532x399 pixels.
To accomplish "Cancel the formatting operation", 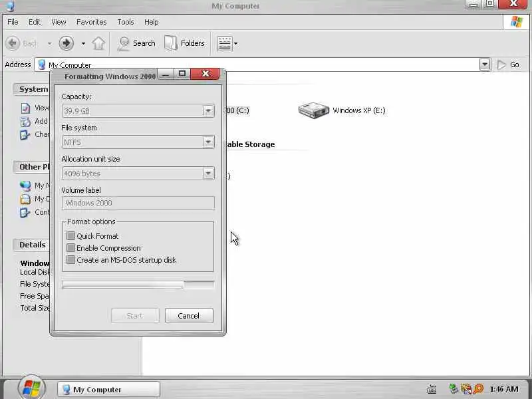I will (189, 316).
